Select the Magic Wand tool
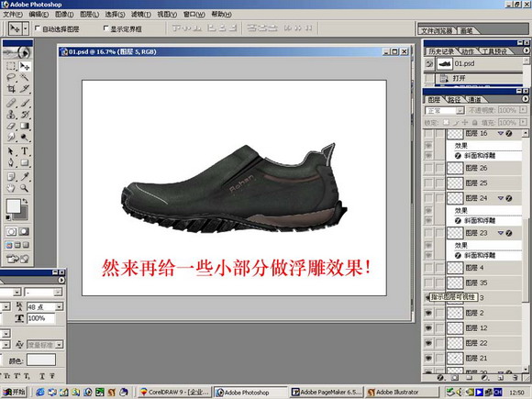 pyautogui.click(x=25, y=77)
